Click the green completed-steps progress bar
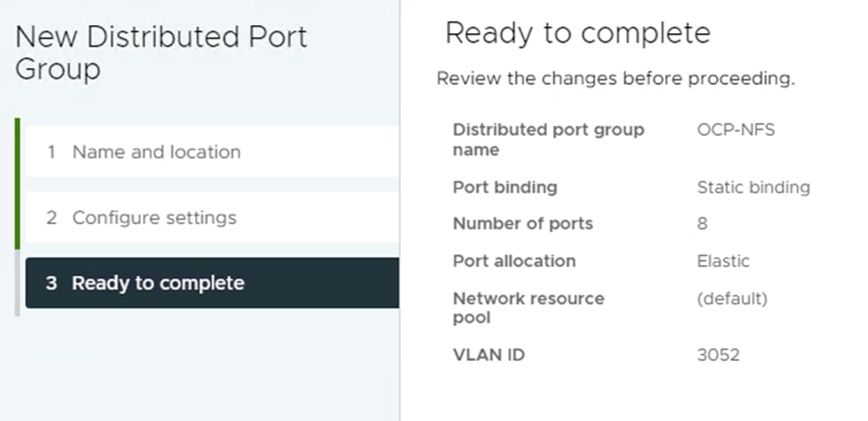868x421 pixels. pos(17,184)
